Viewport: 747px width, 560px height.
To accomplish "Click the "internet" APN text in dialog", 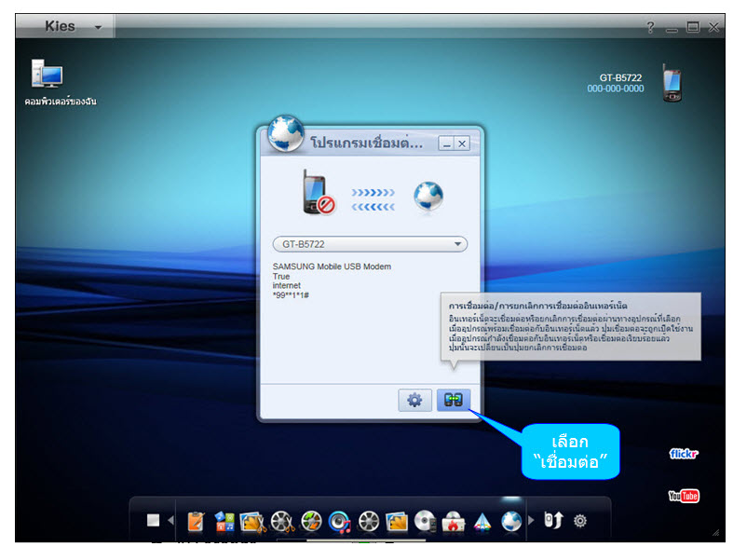I will pyautogui.click(x=286, y=285).
